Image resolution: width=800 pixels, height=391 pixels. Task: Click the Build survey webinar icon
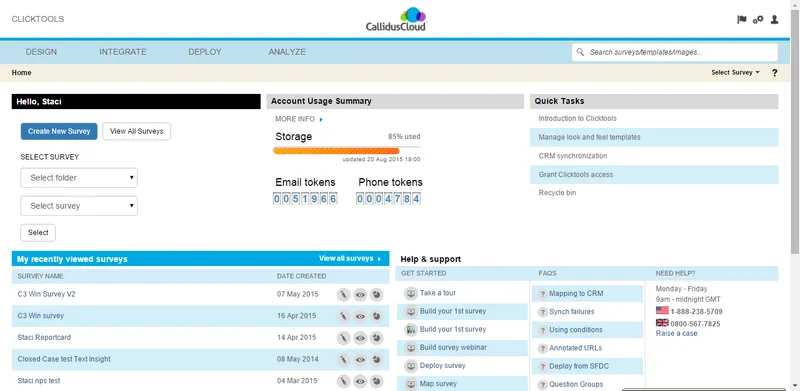coord(411,348)
